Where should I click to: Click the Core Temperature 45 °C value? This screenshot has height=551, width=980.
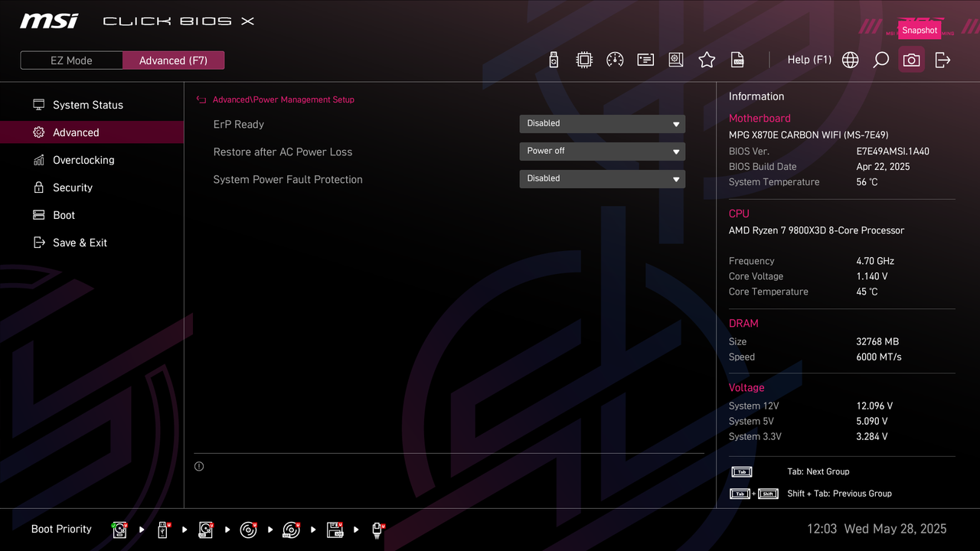click(867, 292)
